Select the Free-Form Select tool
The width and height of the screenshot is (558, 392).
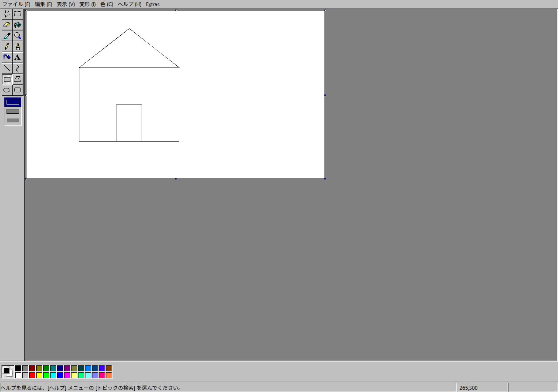7,14
